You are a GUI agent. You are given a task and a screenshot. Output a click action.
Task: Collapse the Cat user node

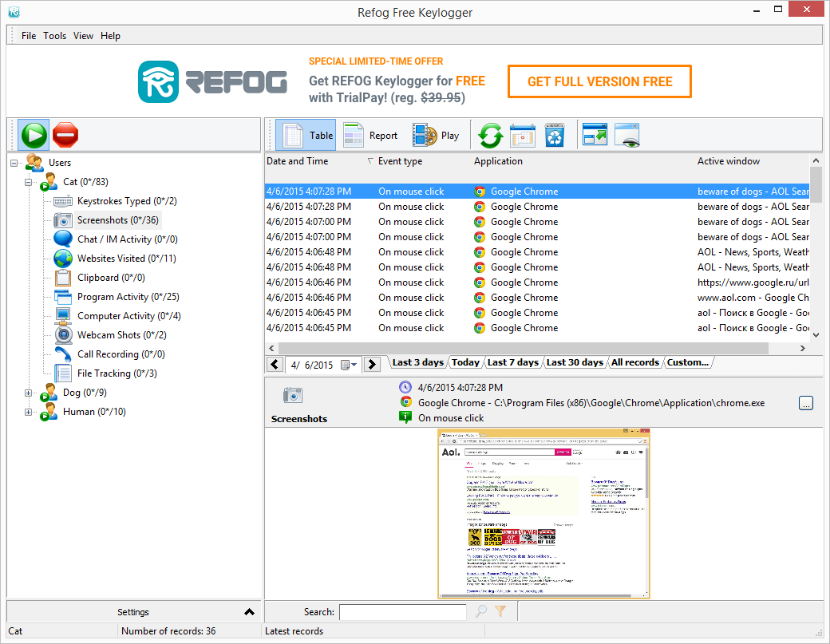(x=28, y=182)
